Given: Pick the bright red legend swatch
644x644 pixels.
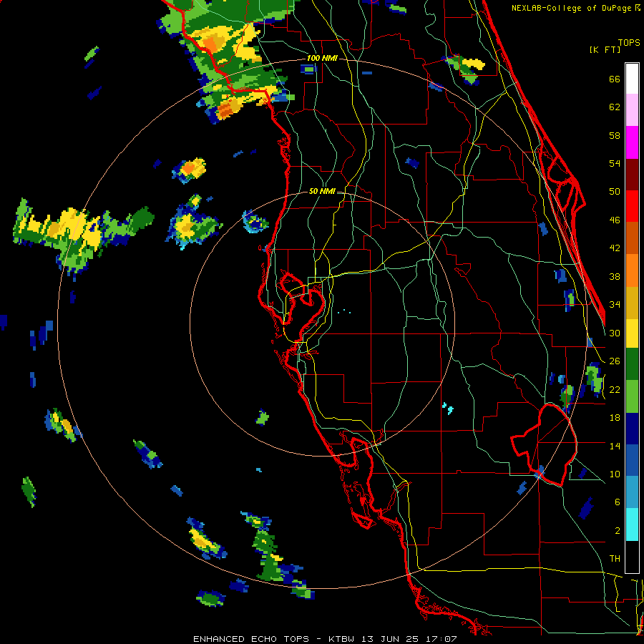Looking at the screenshot, I should pyautogui.click(x=632, y=206).
